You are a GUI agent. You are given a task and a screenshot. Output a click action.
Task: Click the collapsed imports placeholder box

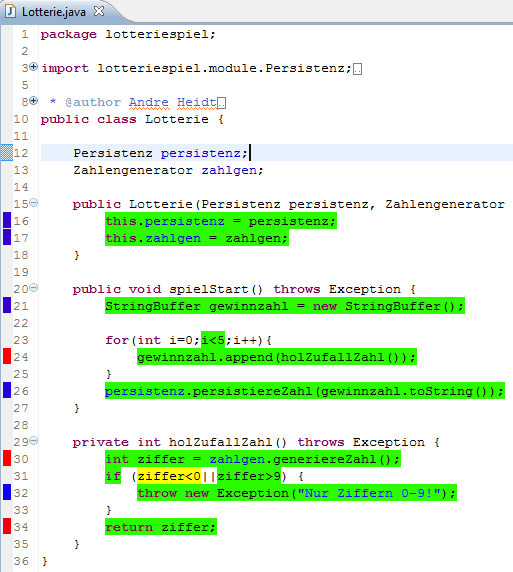coord(358,69)
